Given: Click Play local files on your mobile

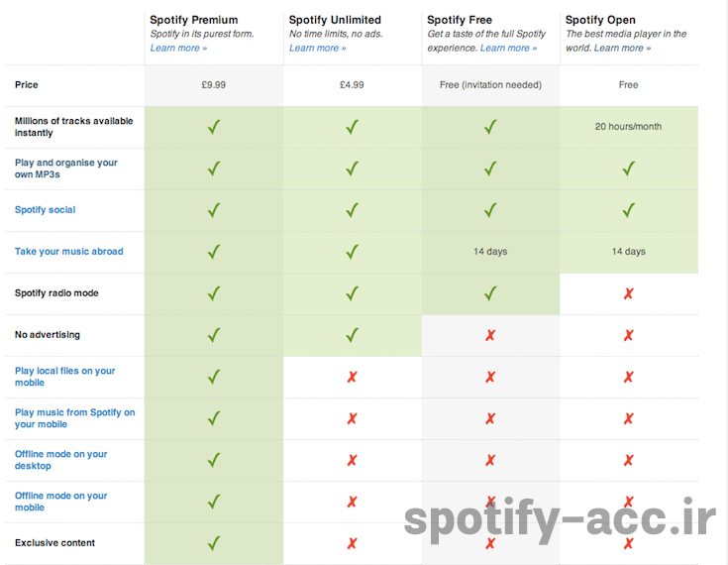Looking at the screenshot, I should pyautogui.click(x=64, y=377).
